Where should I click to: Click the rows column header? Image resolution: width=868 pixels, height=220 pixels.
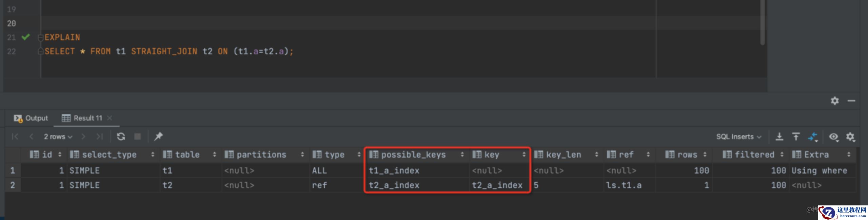click(687, 155)
